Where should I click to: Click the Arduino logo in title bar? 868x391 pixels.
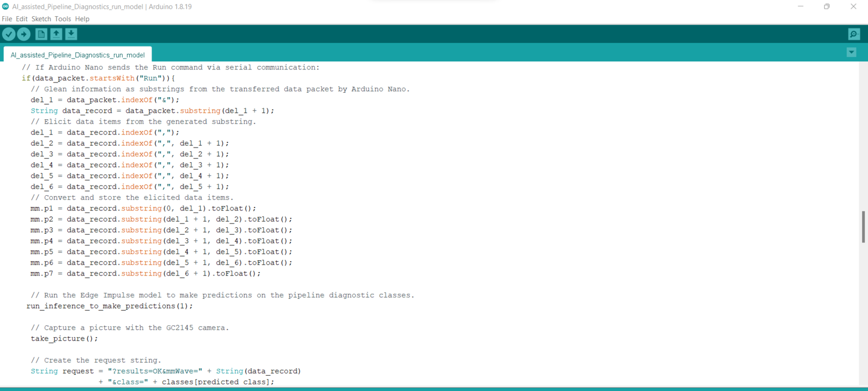[5, 7]
